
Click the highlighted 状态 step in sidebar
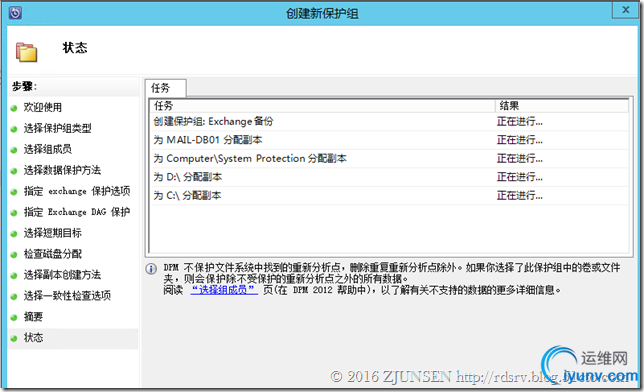(73, 339)
